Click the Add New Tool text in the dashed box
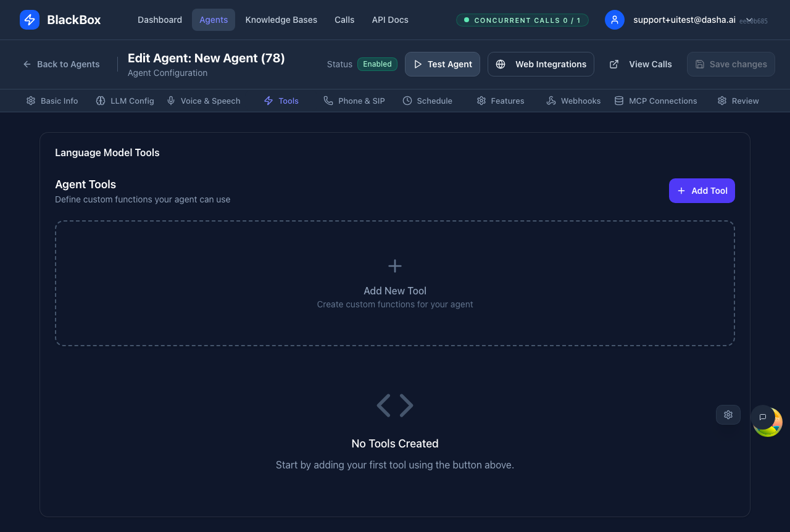The height and width of the screenshot is (532, 790). click(x=395, y=291)
